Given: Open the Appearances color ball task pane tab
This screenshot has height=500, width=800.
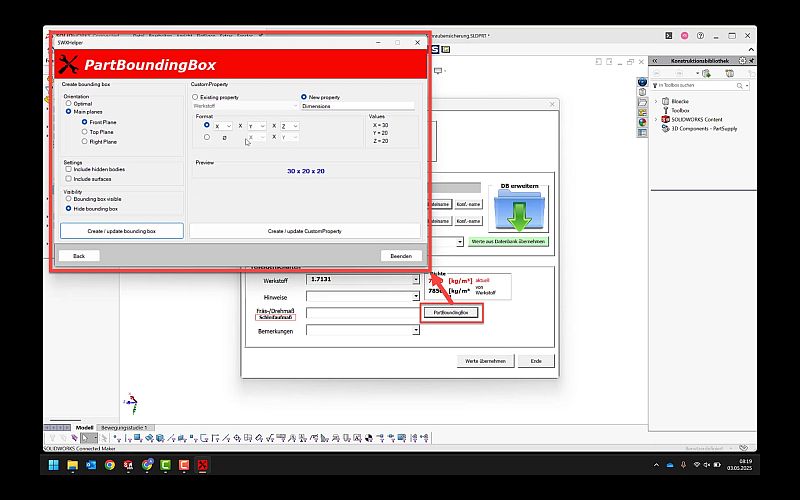Looking at the screenshot, I should tap(642, 122).
